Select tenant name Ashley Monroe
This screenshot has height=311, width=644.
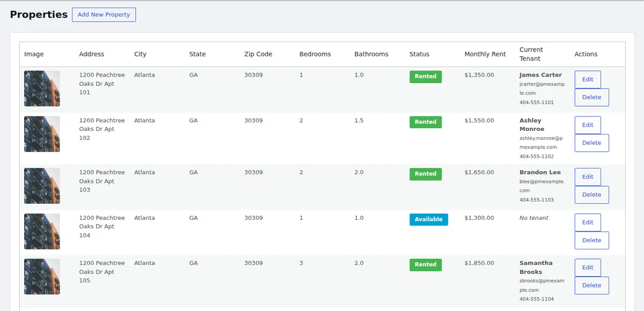(x=532, y=125)
